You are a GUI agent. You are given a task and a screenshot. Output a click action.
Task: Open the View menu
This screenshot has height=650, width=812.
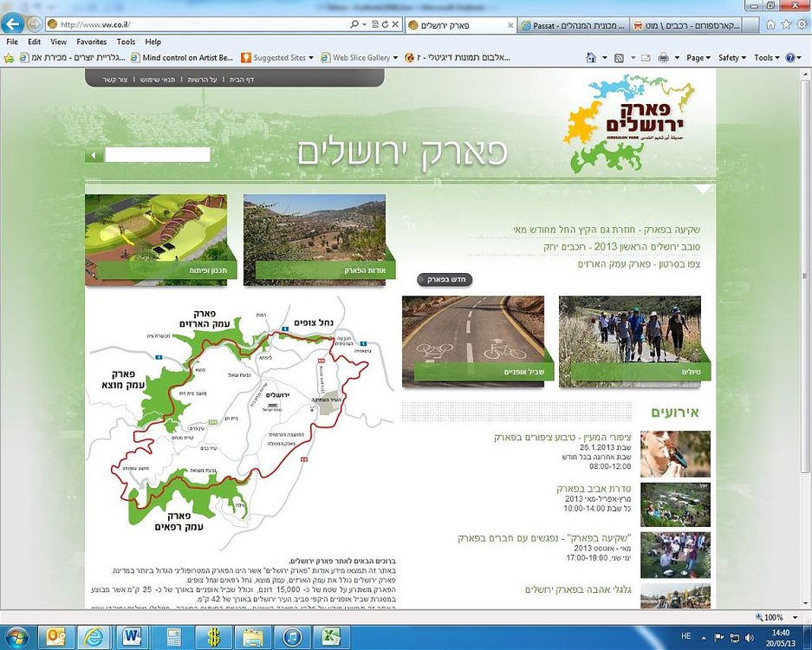[x=59, y=42]
